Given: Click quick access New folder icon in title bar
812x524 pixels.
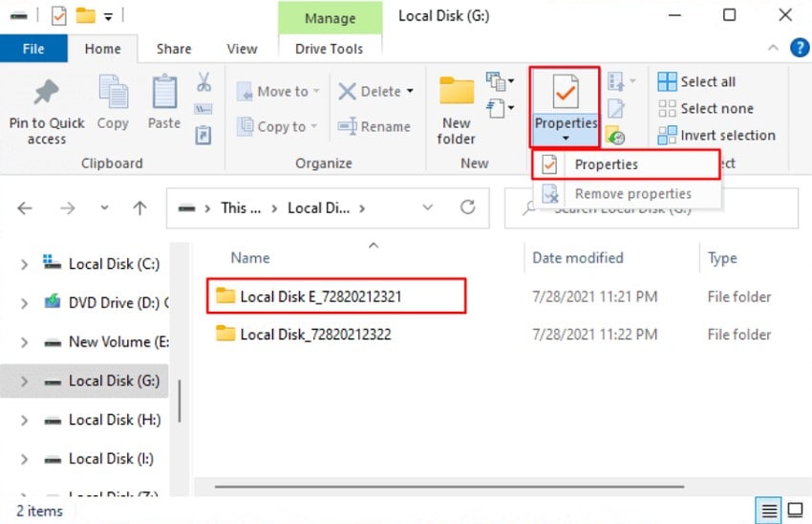Looking at the screenshot, I should click(x=85, y=15).
